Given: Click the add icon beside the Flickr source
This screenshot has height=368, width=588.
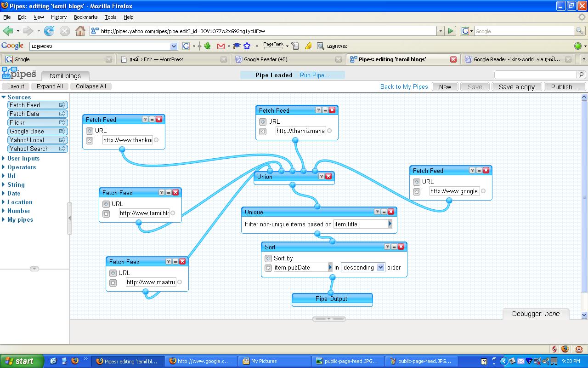Looking at the screenshot, I should tap(62, 122).
